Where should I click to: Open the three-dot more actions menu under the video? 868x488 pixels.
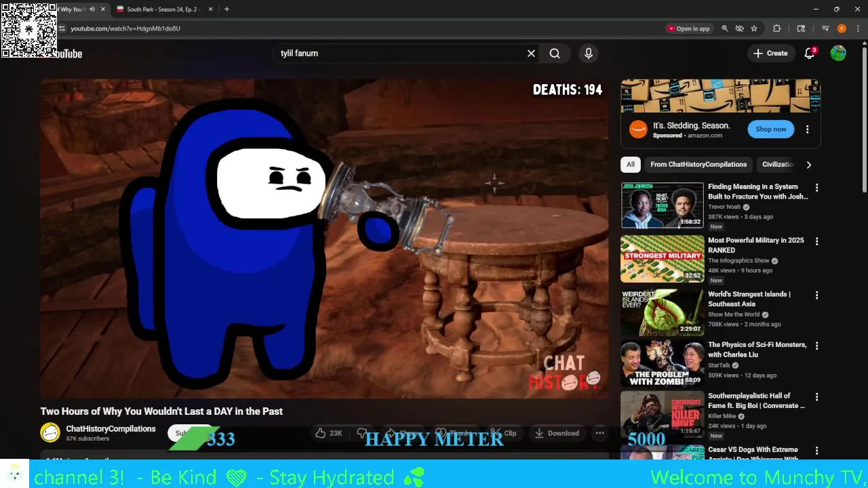click(x=599, y=433)
